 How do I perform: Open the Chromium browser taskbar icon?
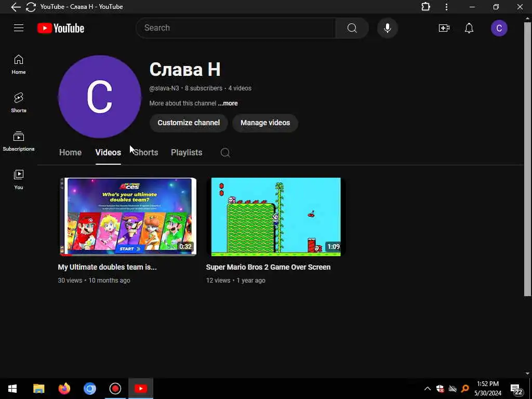(x=90, y=389)
